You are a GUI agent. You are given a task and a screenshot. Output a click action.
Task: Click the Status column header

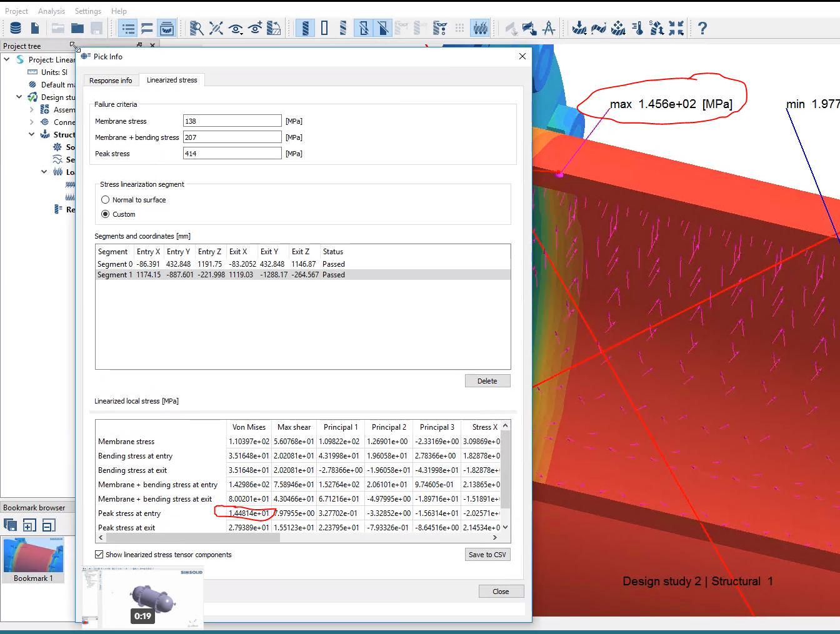[333, 252]
